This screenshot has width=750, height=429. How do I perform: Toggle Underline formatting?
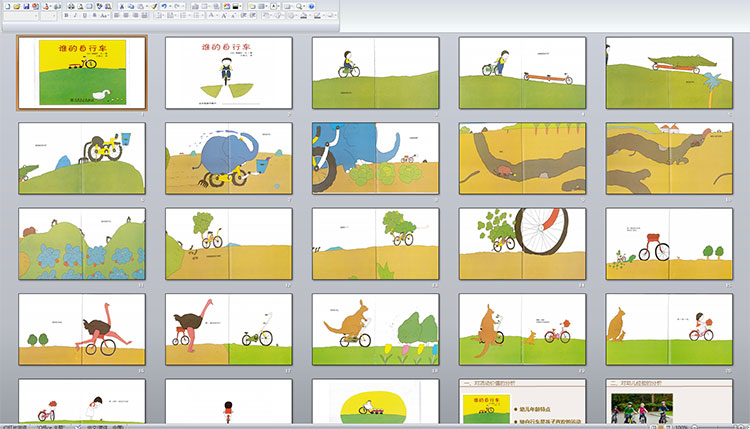click(x=85, y=15)
